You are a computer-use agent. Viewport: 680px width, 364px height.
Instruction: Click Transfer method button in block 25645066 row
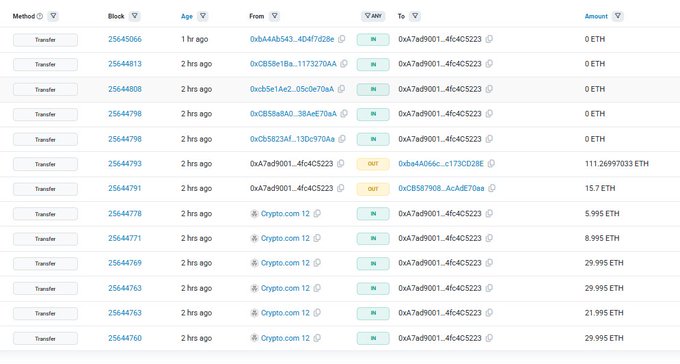46,39
